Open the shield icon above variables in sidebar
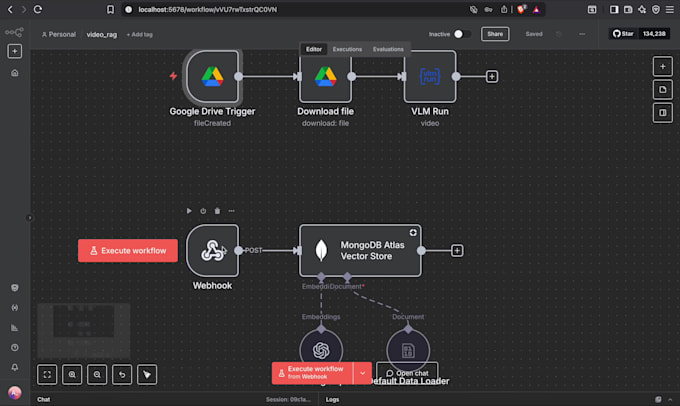 coord(15,288)
